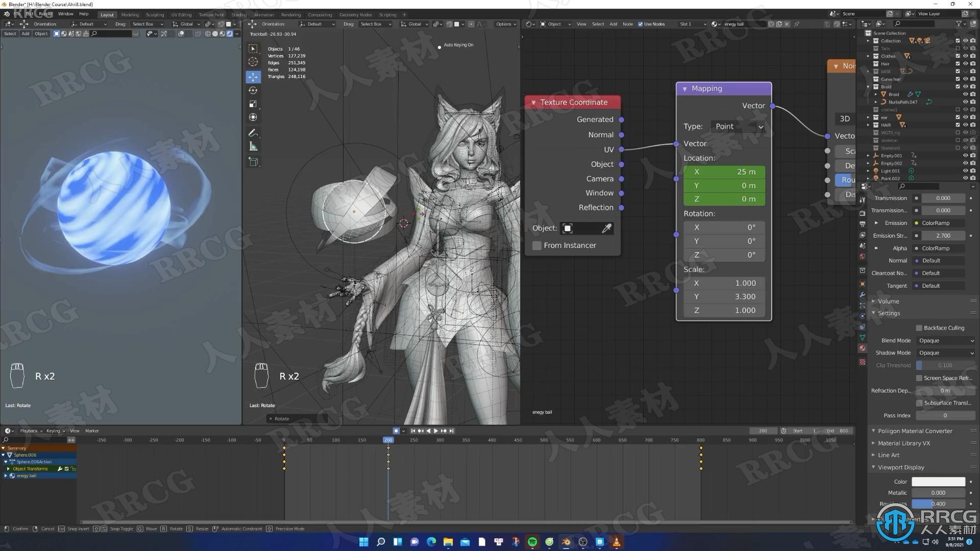This screenshot has height=551, width=980.
Task: Drag the Emission Strength slider value
Action: 942,235
